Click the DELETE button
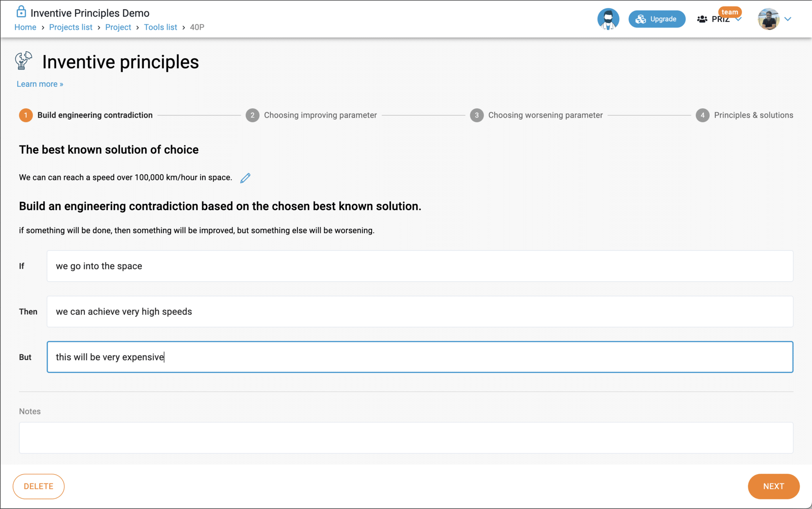Viewport: 812px width, 509px height. coord(38,486)
